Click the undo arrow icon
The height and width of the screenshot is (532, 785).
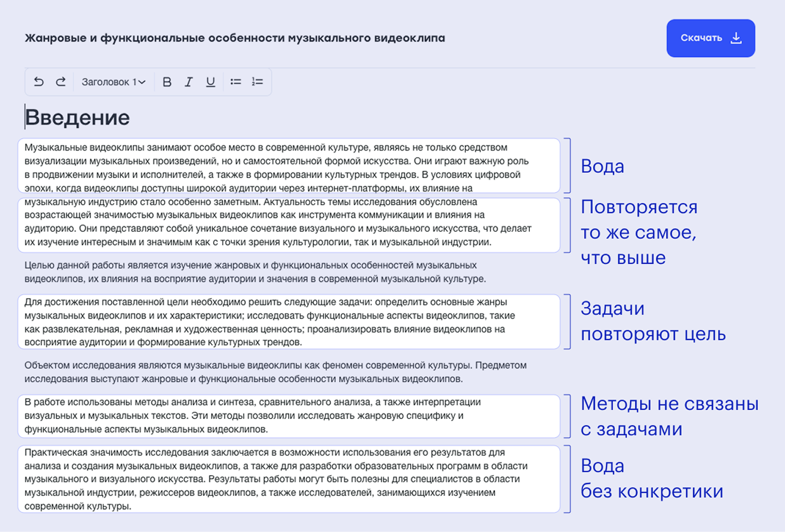[x=39, y=82]
